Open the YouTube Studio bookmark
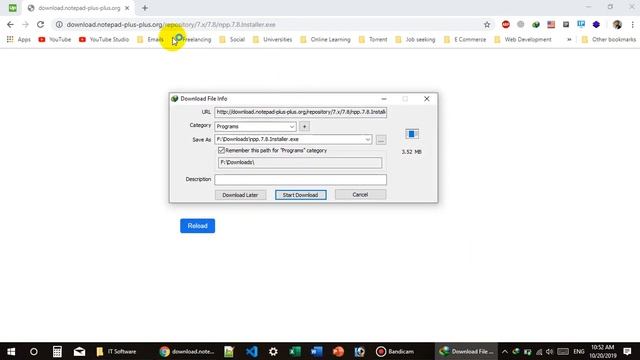640x360 pixels. (x=104, y=40)
